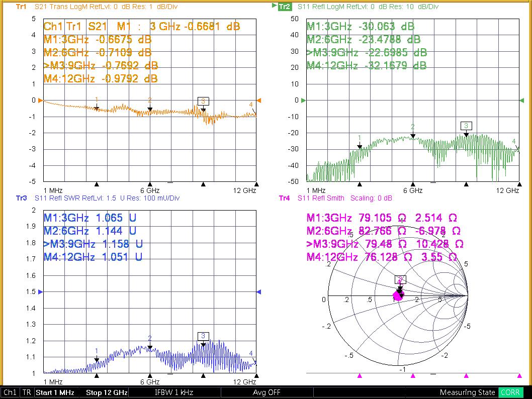Select M1:3GHz -30.063 dB readout

[x=361, y=27]
